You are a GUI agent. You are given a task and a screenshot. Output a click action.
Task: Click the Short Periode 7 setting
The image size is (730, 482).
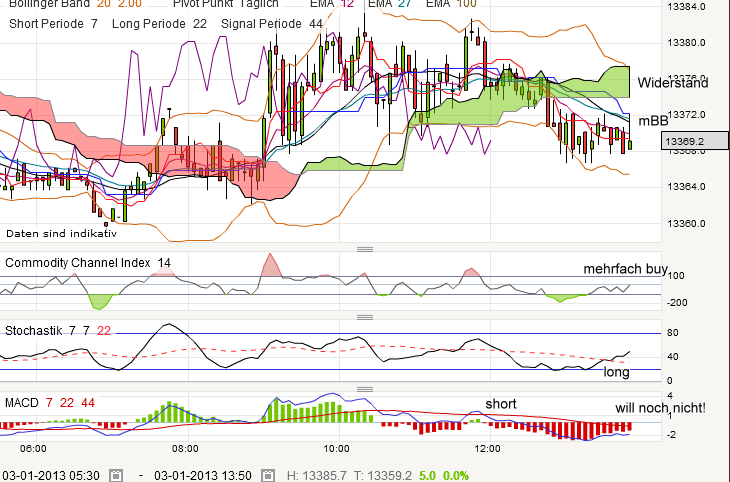[54, 24]
